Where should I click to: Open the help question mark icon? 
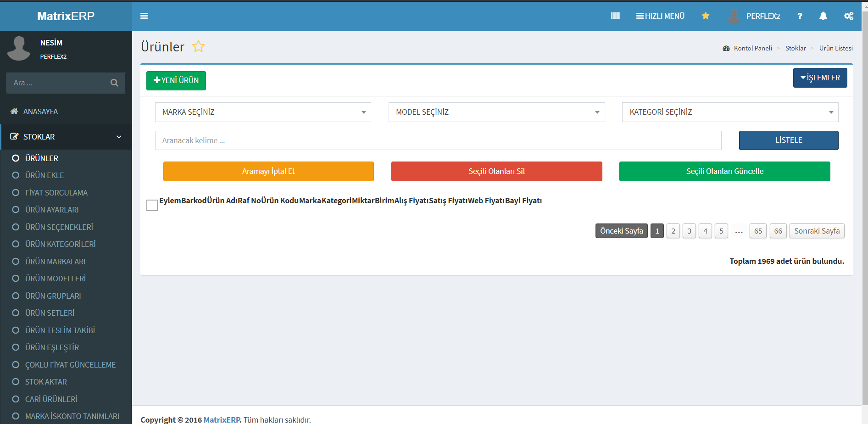pyautogui.click(x=800, y=16)
